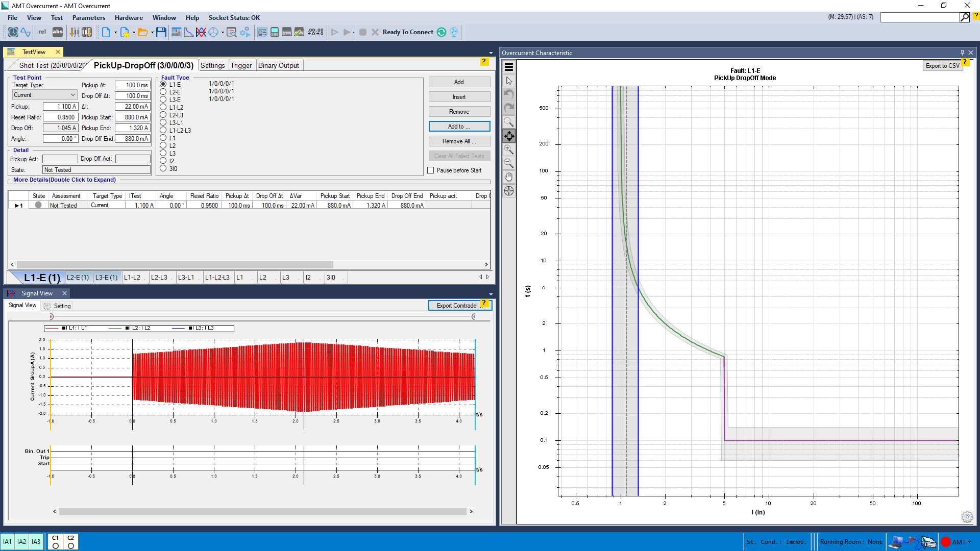The image size is (980, 551).
Task: Select the zoom-in magnifier on chart toolbar
Action: click(x=509, y=149)
